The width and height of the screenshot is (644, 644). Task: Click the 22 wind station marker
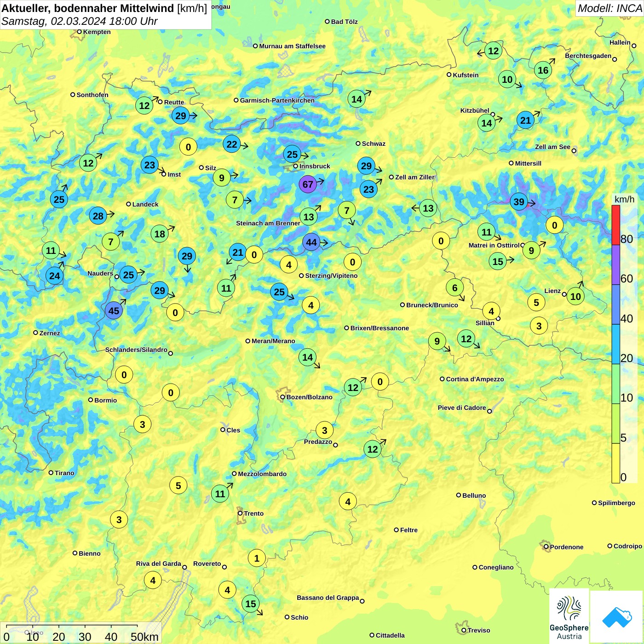tap(232, 144)
